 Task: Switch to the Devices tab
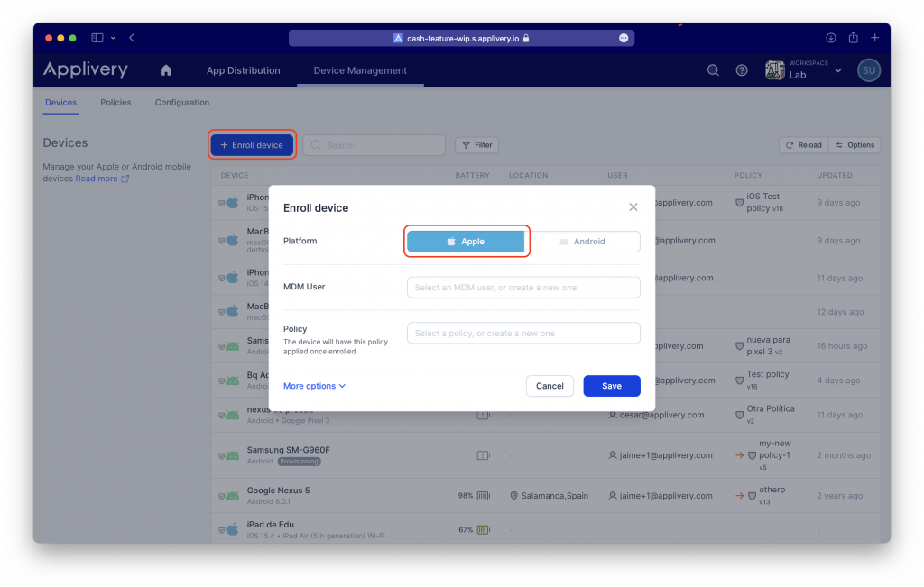coord(60,103)
